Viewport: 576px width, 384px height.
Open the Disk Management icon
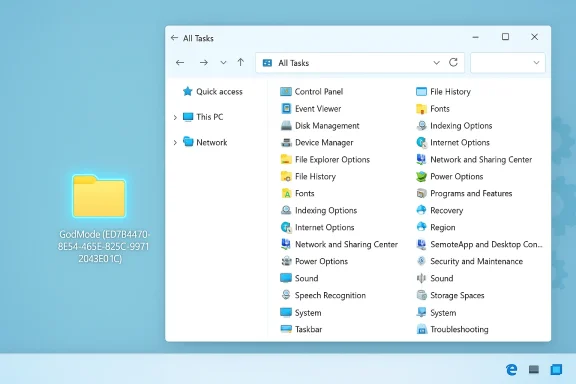click(286, 126)
